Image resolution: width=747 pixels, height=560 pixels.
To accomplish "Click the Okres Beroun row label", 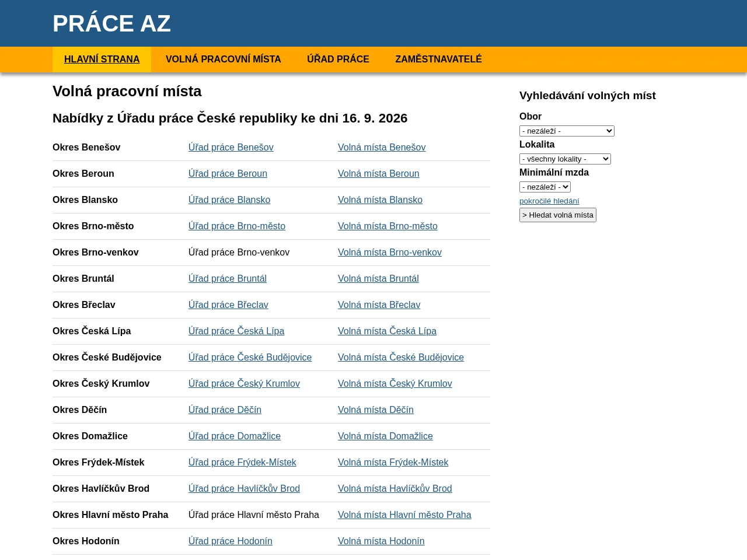I will [x=83, y=174].
